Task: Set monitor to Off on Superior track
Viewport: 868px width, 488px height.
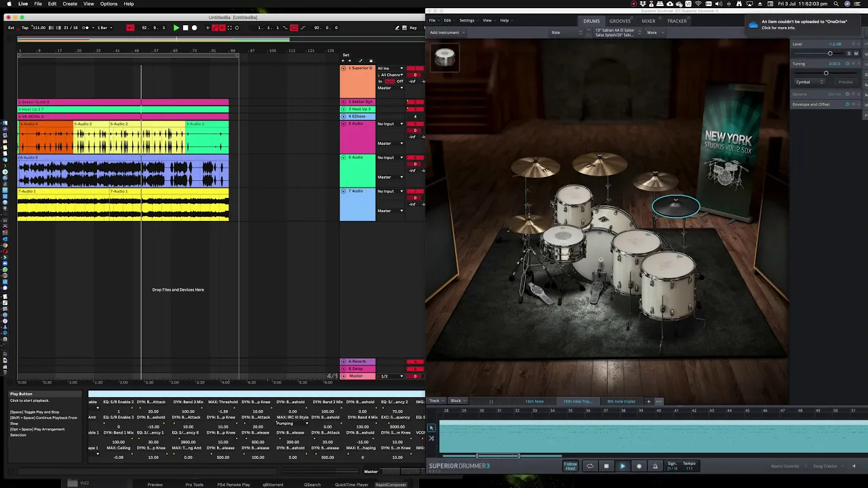Action: pyautogui.click(x=400, y=81)
